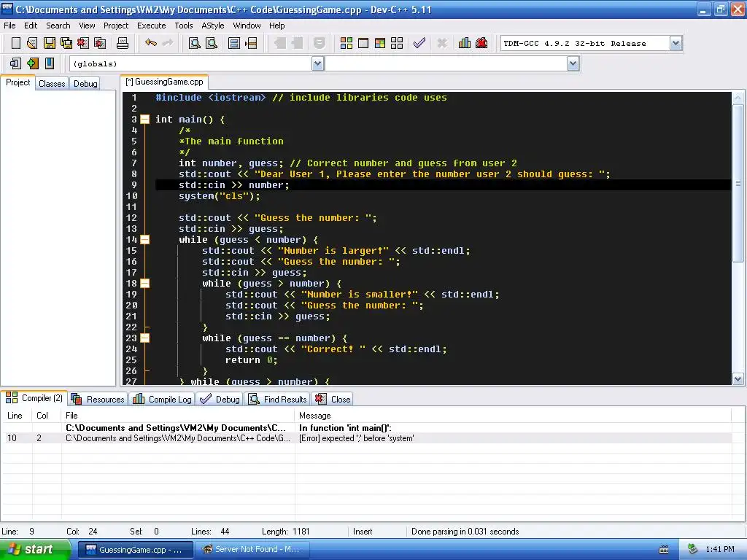Collapse while loop fold at line 14
This screenshot has height=560, width=747.
pyautogui.click(x=145, y=239)
